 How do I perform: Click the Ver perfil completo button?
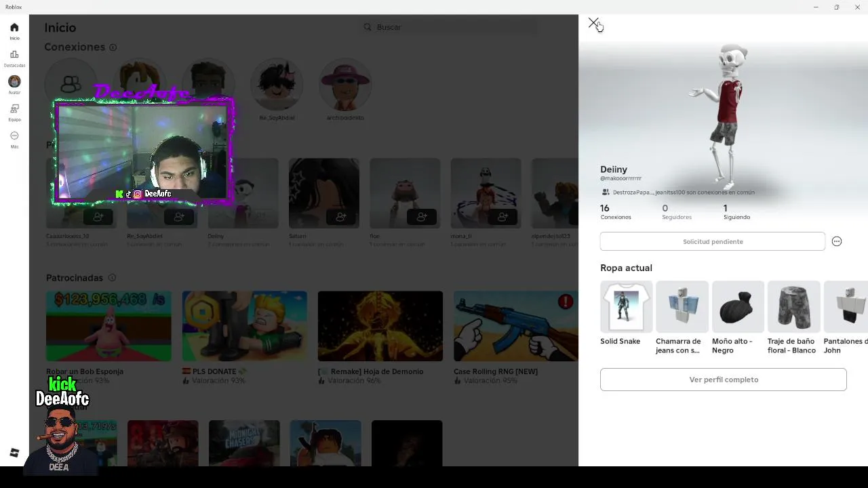[724, 380]
